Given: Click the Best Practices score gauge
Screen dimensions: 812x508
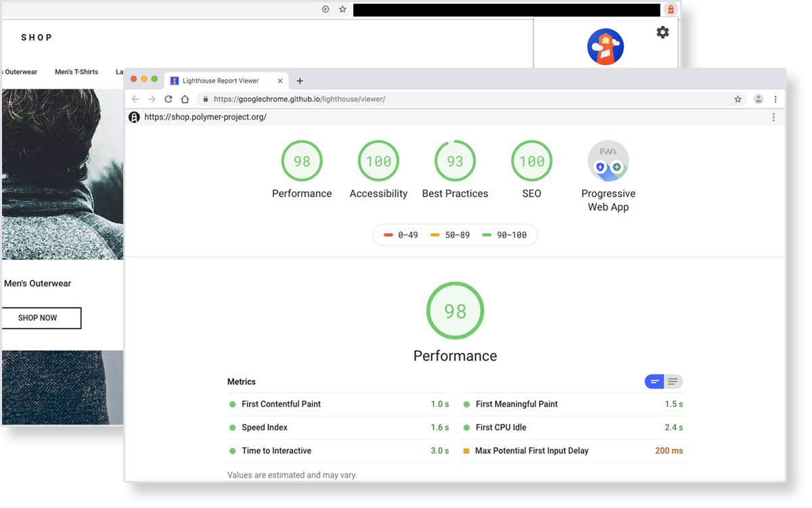Looking at the screenshot, I should click(x=455, y=161).
